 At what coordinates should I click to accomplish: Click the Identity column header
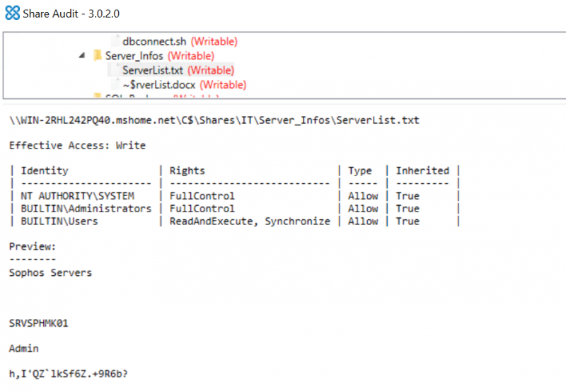coord(45,171)
